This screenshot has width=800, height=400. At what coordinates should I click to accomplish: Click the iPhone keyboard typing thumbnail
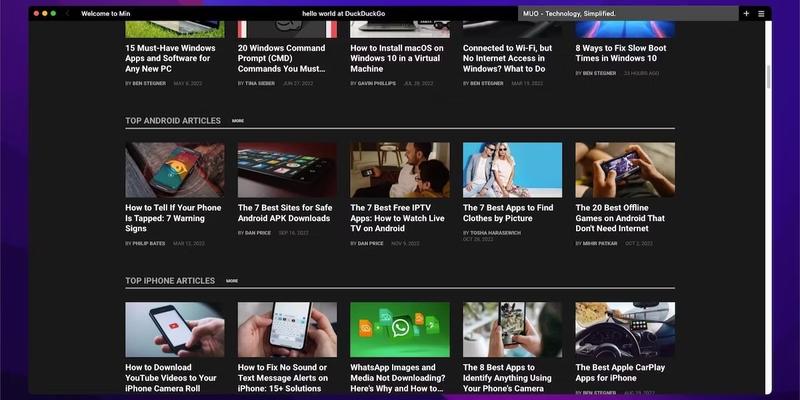(287, 330)
